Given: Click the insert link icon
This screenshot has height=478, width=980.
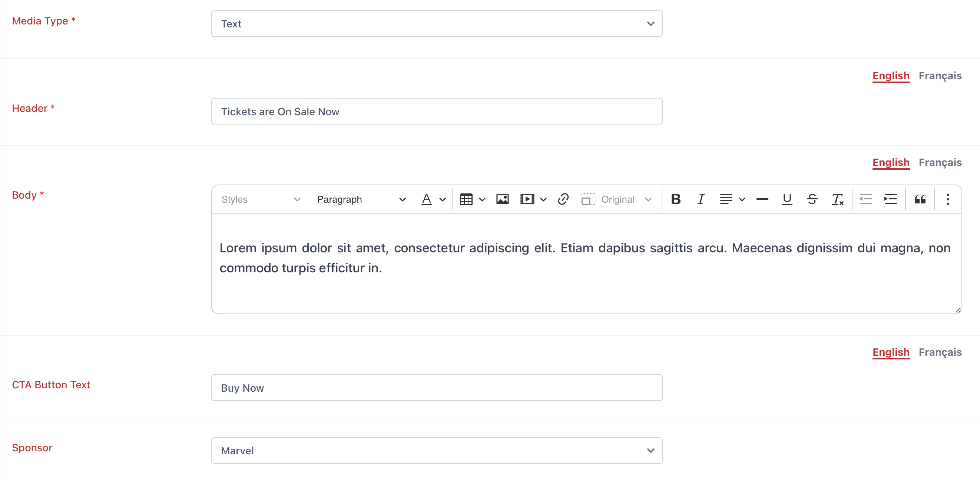Looking at the screenshot, I should coord(563,199).
